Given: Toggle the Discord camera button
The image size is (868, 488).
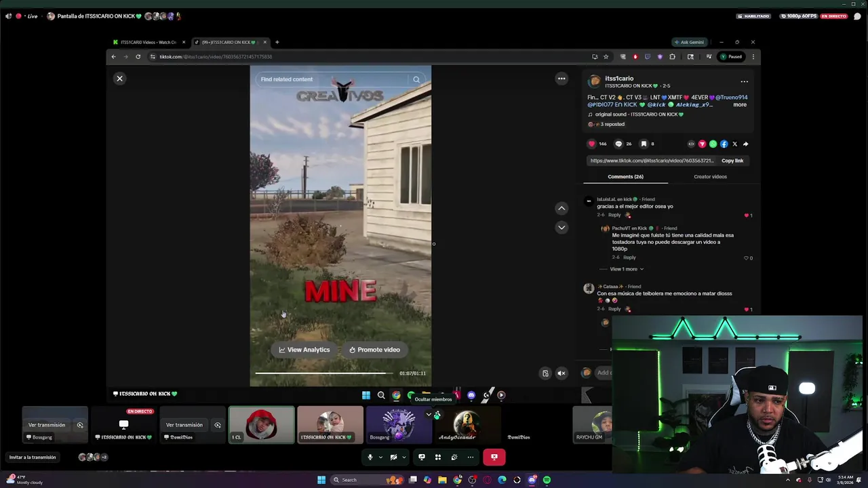Looking at the screenshot, I should point(393,457).
